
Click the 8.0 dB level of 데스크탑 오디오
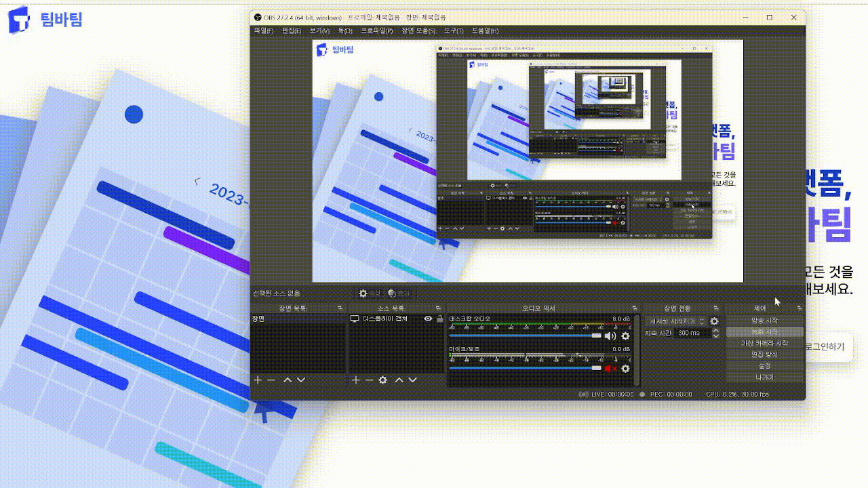pyautogui.click(x=620, y=319)
